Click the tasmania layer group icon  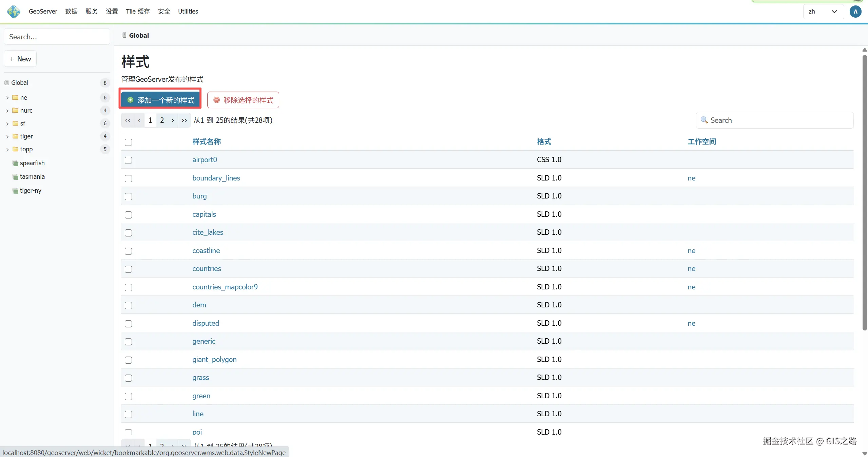(x=15, y=177)
